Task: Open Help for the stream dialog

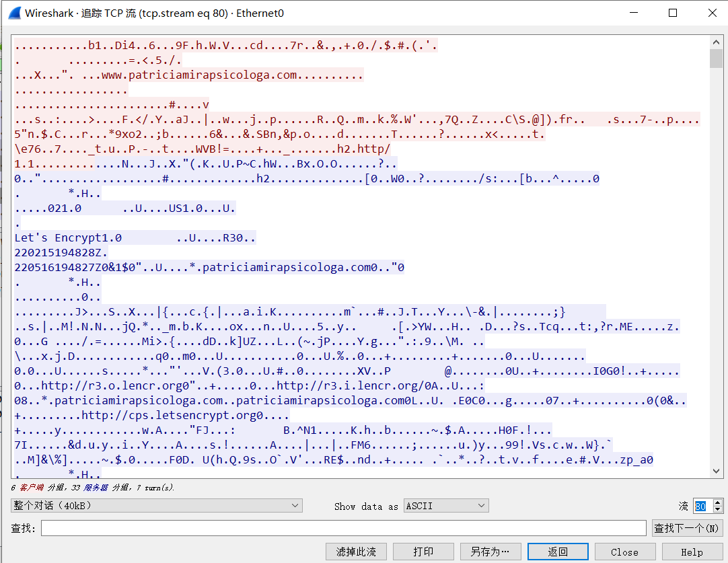Action: [x=692, y=552]
